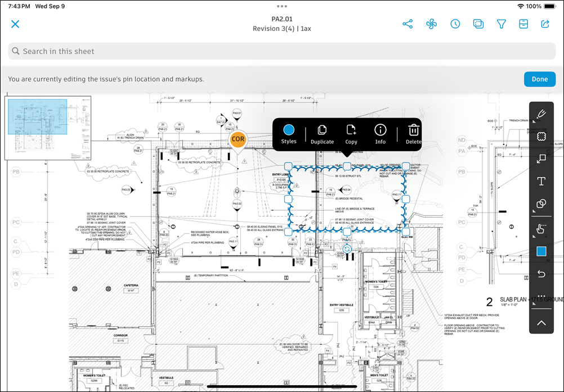Tap the rotate handle below the cloud markup

click(347, 249)
